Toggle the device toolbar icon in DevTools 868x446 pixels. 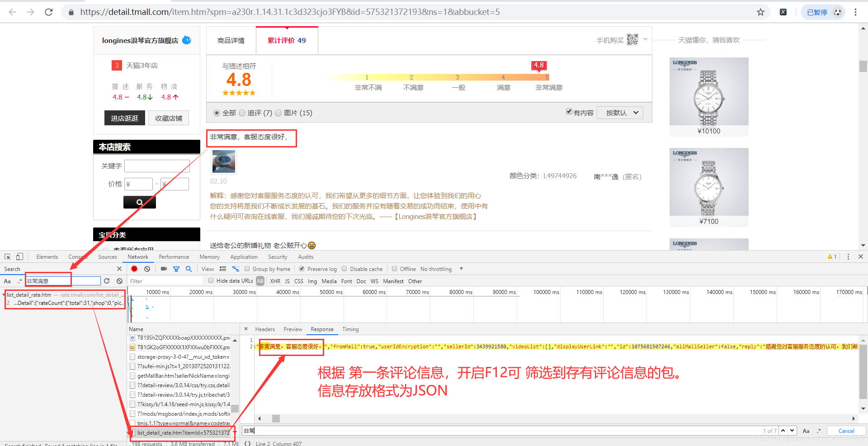click(x=19, y=256)
